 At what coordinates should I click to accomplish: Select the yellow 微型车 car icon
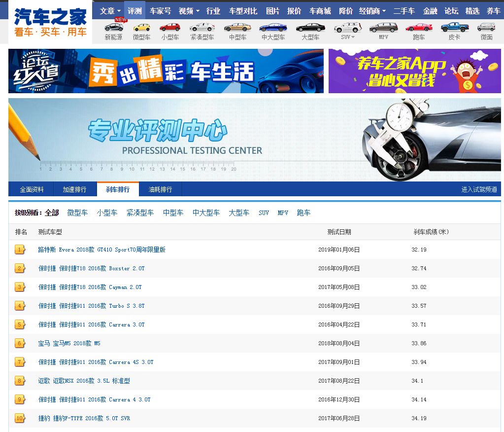click(x=142, y=28)
